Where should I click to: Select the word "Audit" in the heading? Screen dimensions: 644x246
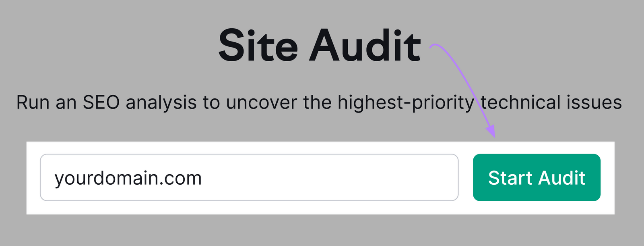[365, 46]
